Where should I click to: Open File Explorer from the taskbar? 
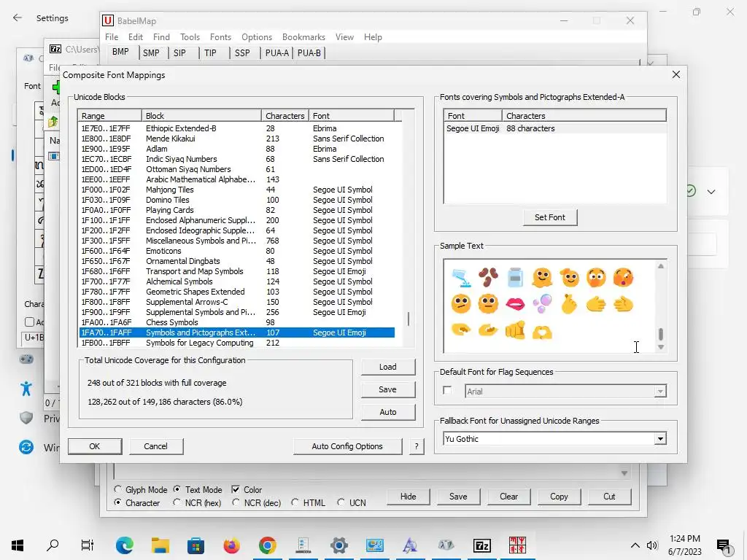tap(160, 545)
